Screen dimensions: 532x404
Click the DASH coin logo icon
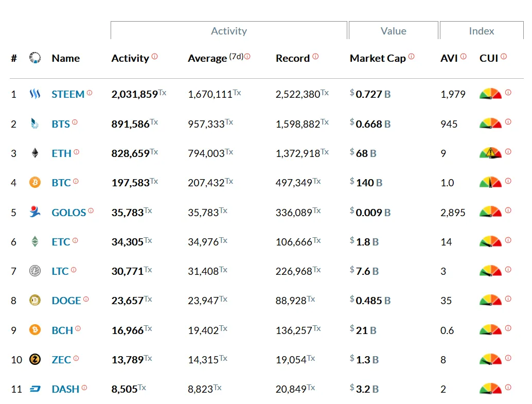click(x=35, y=389)
